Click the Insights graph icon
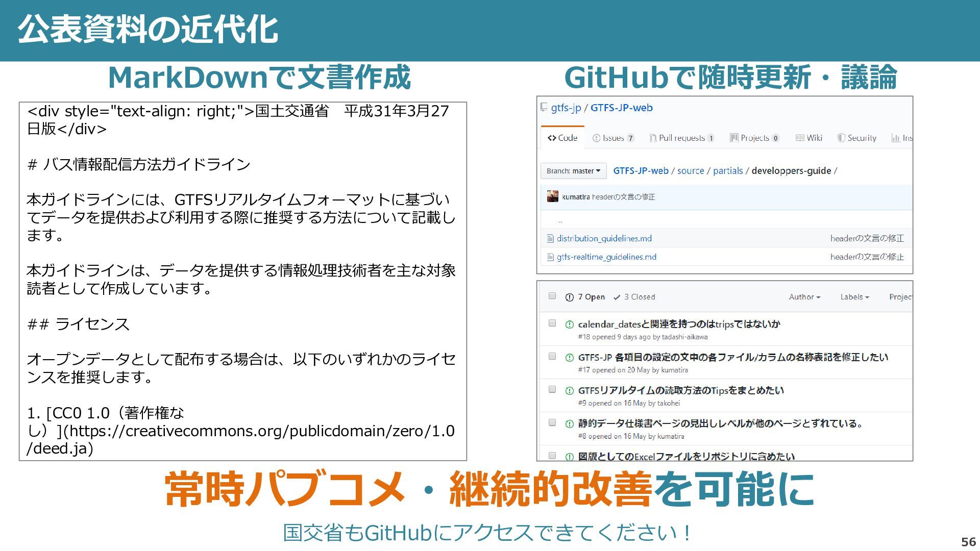980x551 pixels. coord(895,138)
